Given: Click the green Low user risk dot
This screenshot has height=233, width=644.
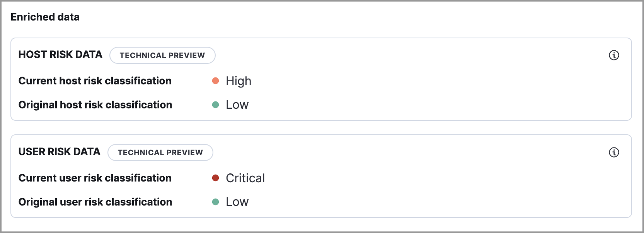Looking at the screenshot, I should coord(216,202).
